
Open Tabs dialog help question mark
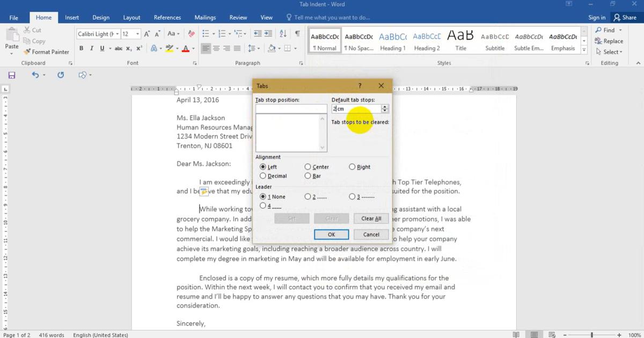tap(360, 86)
